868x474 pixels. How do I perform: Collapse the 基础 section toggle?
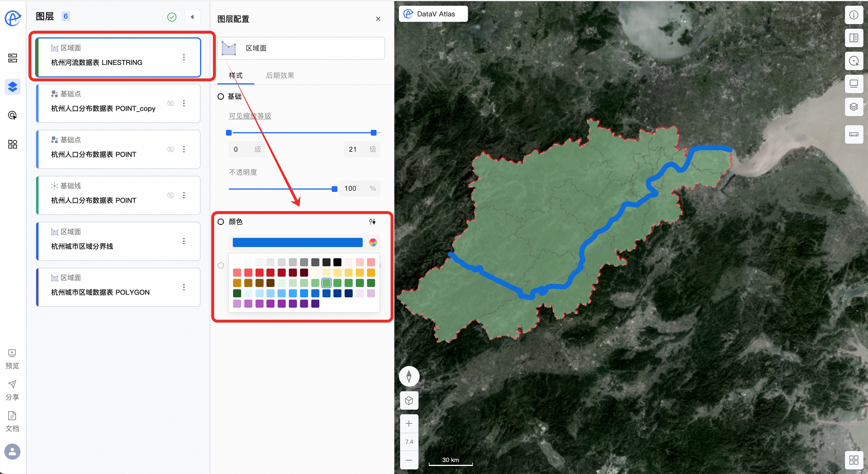tap(221, 97)
